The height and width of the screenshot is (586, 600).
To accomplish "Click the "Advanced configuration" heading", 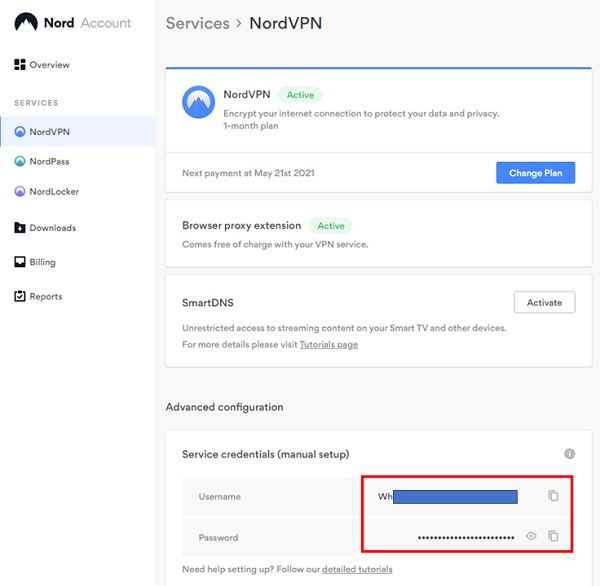I will [x=225, y=407].
